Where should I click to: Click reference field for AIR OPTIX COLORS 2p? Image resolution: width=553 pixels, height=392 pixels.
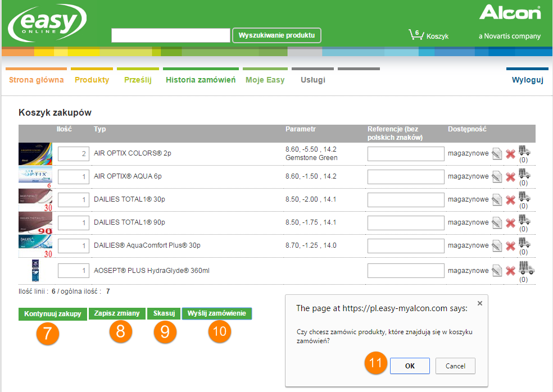(x=406, y=154)
